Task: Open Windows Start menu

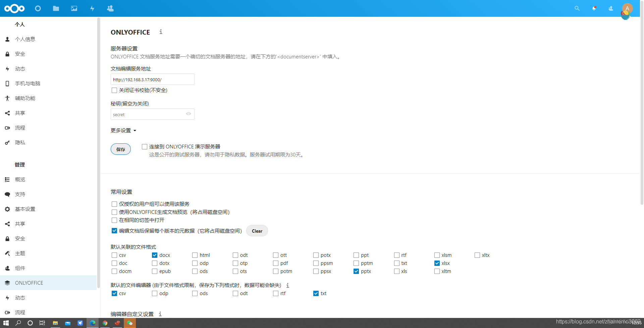Action: 6,323
